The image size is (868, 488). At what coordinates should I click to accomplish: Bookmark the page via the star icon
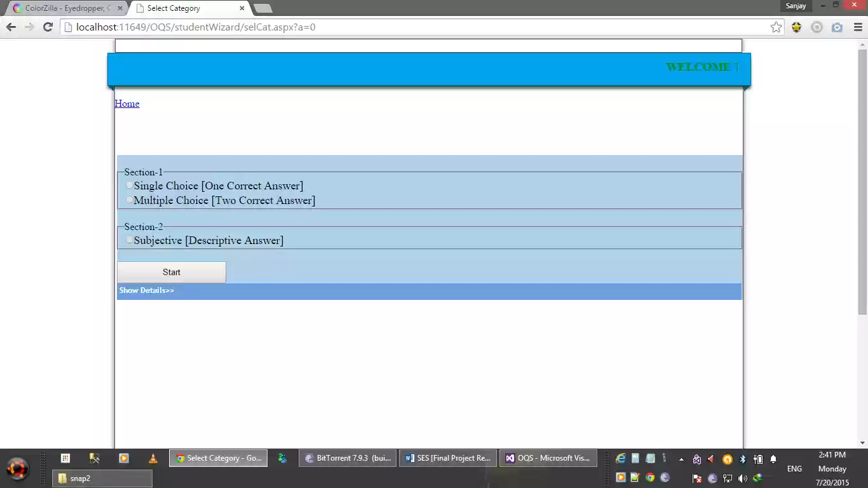point(776,27)
